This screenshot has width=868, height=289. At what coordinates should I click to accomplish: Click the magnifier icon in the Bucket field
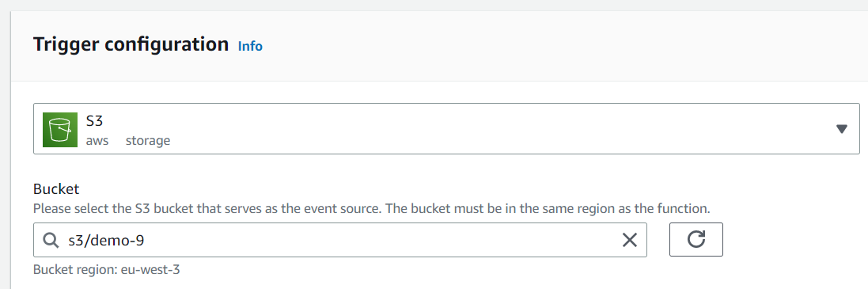click(51, 240)
